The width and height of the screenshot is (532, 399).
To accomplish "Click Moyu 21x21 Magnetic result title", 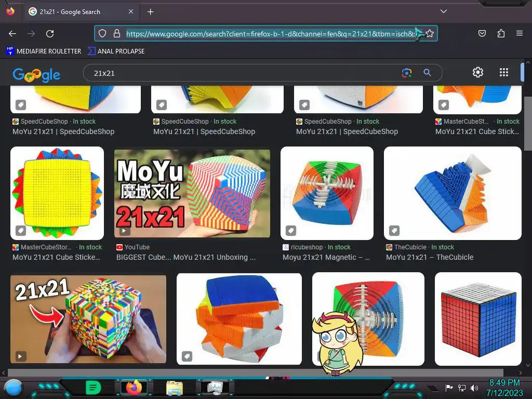I will click(x=326, y=257).
